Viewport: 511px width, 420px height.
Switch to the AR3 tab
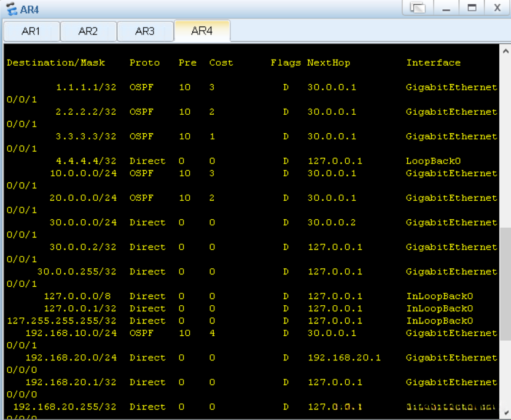tap(145, 31)
